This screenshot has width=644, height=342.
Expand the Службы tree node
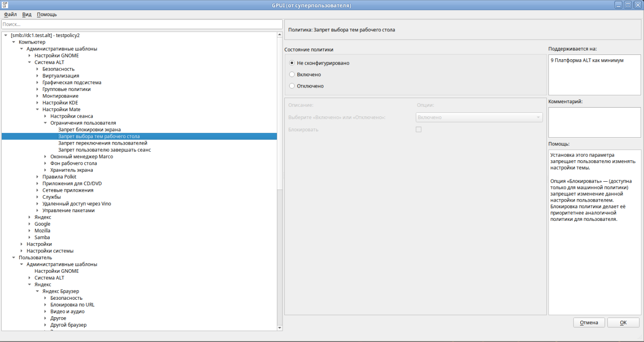pyautogui.click(x=37, y=197)
